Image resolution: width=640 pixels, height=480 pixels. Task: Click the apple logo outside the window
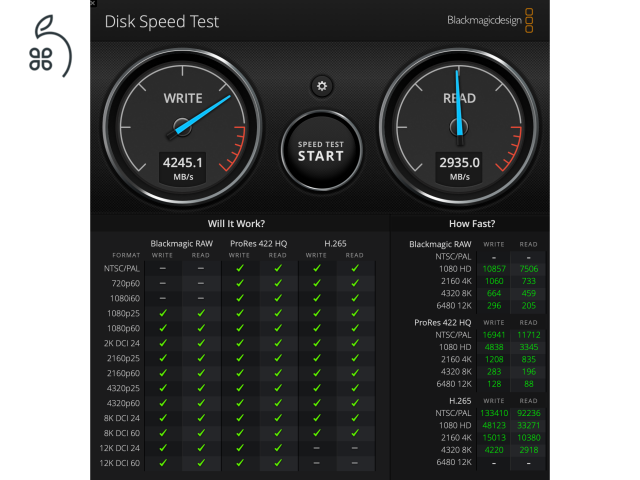coord(50,46)
